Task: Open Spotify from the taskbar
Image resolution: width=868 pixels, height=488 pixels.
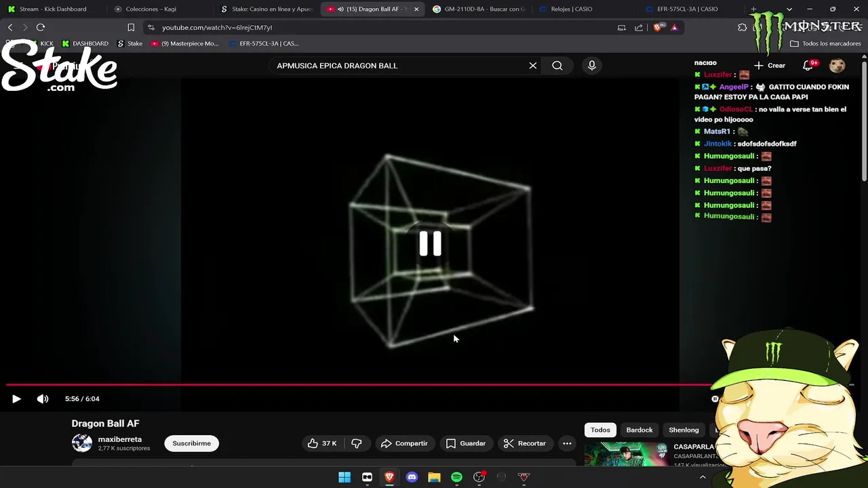Action: click(456, 477)
